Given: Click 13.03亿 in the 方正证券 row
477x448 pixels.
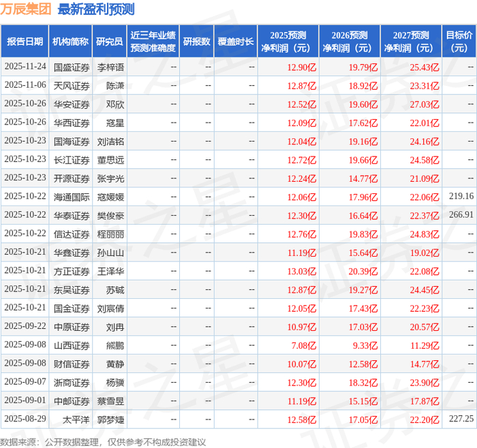Looking at the screenshot, I should point(302,271).
